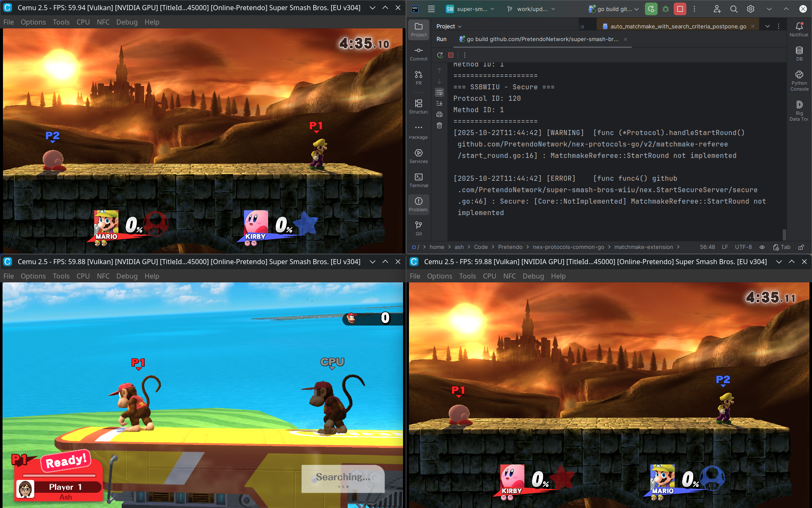Viewport: 812px width, 508px height.
Task: Open the Structure tool window
Action: coord(419,106)
